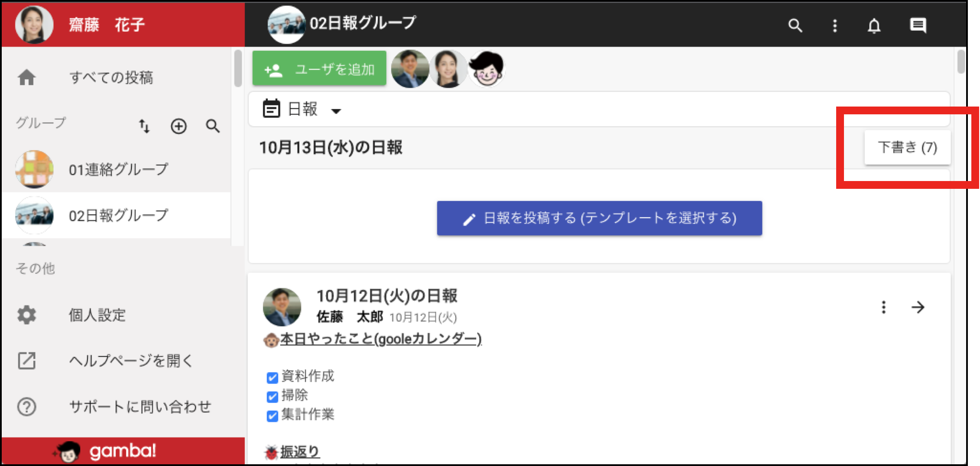Image resolution: width=980 pixels, height=466 pixels.
Task: Click 日報を投稿する template button
Action: tap(599, 218)
